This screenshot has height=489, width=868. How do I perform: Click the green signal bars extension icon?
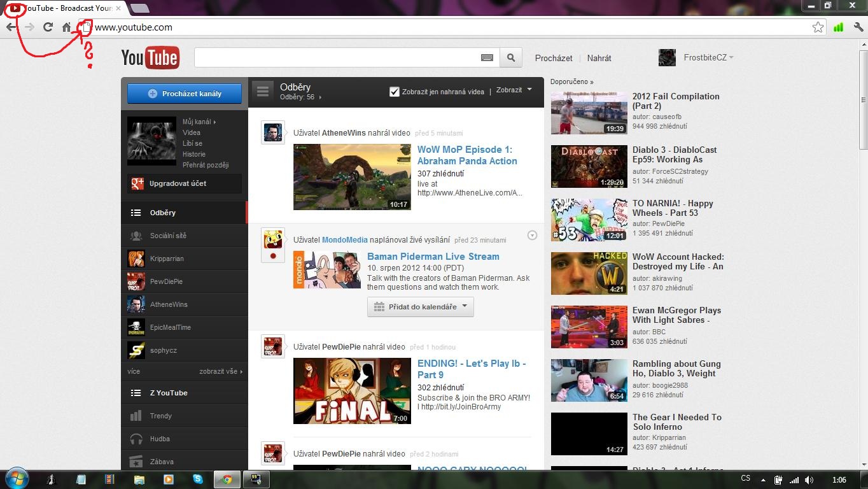[838, 27]
